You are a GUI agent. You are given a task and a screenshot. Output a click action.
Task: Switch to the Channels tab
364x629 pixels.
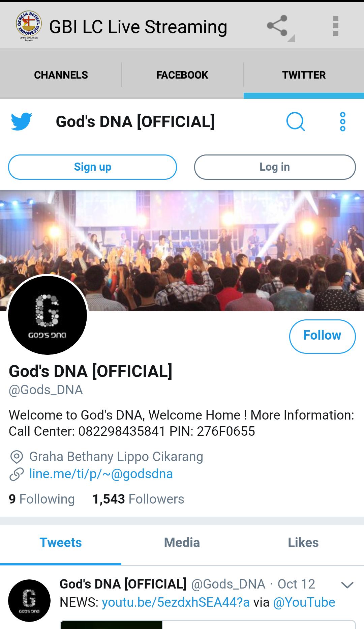(x=61, y=75)
